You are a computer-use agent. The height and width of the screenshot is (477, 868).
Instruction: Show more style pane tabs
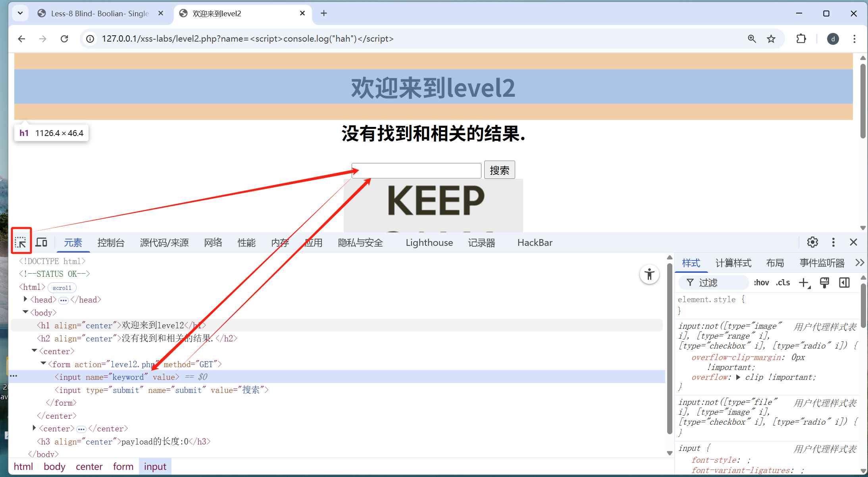coord(860,263)
